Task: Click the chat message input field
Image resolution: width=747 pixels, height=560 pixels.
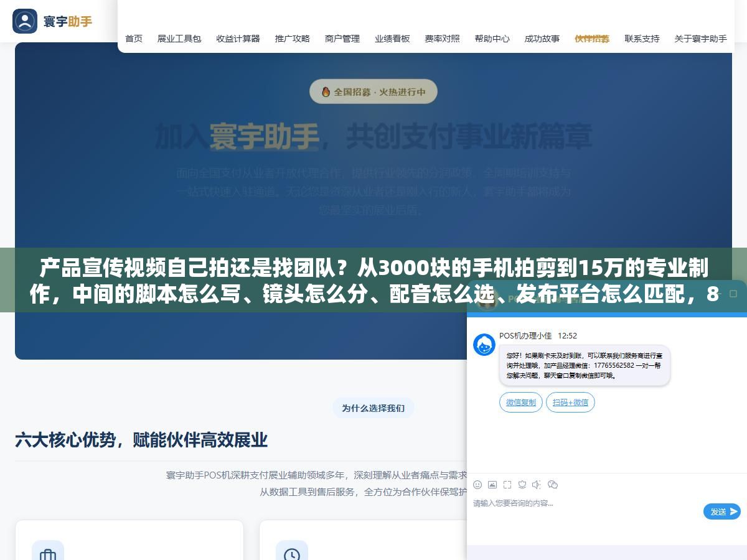Action: pyautogui.click(x=585, y=510)
